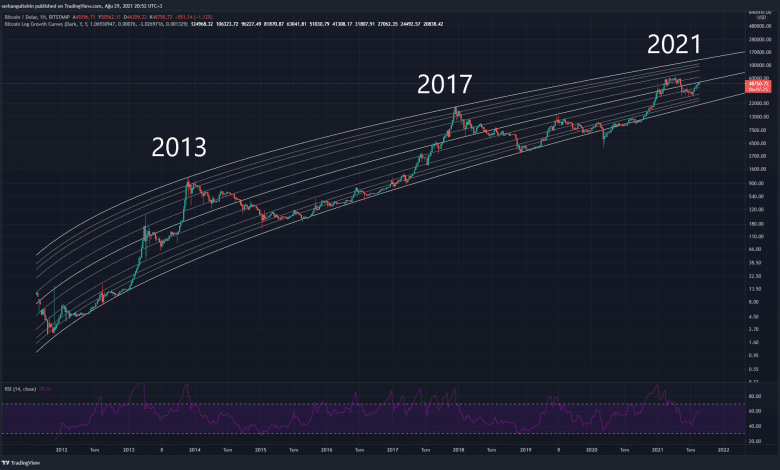Click the 2013 text annotation
Viewport: 780px width, 470px height.
pyautogui.click(x=179, y=148)
